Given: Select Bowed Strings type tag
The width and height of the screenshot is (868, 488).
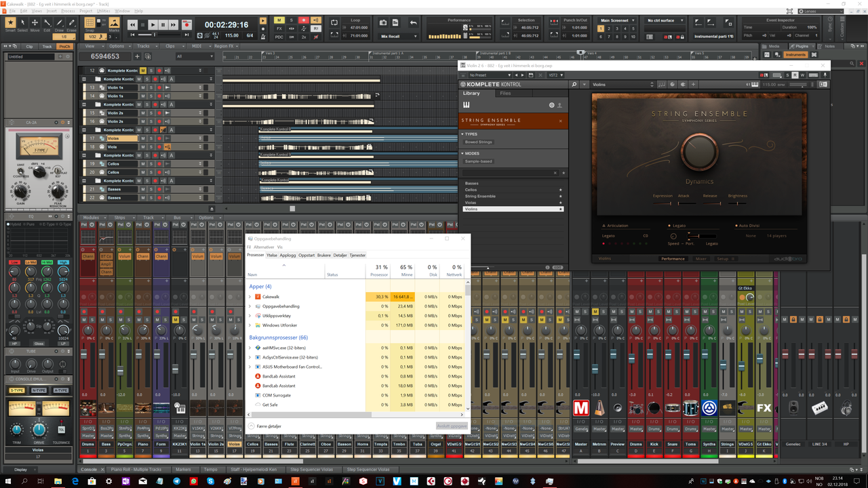Looking at the screenshot, I should tap(479, 142).
